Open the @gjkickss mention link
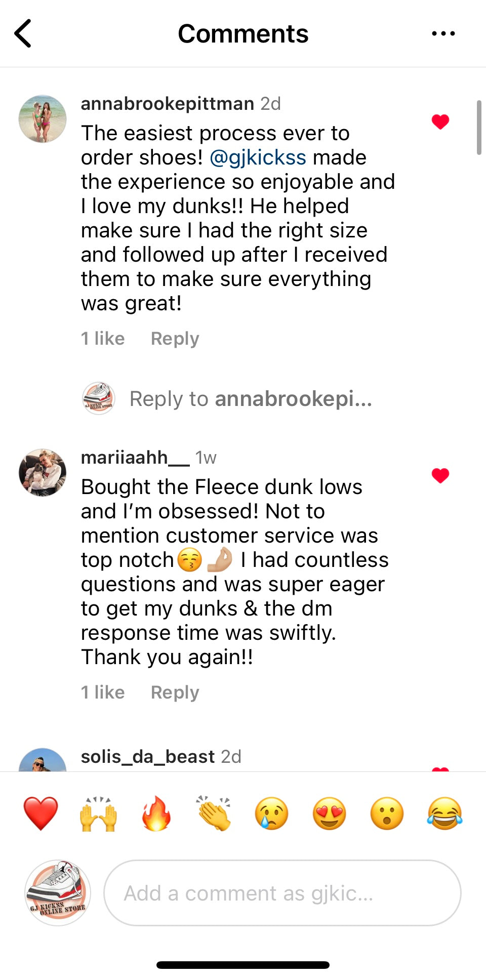Screen dimensions: 486x980 [258, 157]
